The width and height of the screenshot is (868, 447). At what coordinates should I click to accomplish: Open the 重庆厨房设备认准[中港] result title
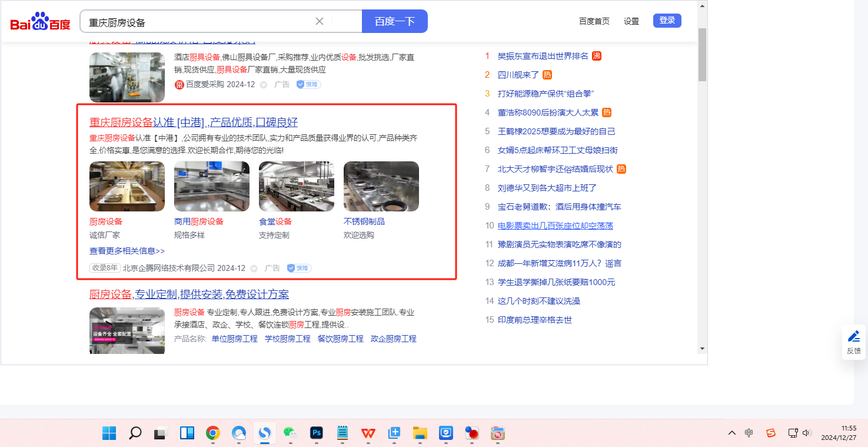click(194, 122)
